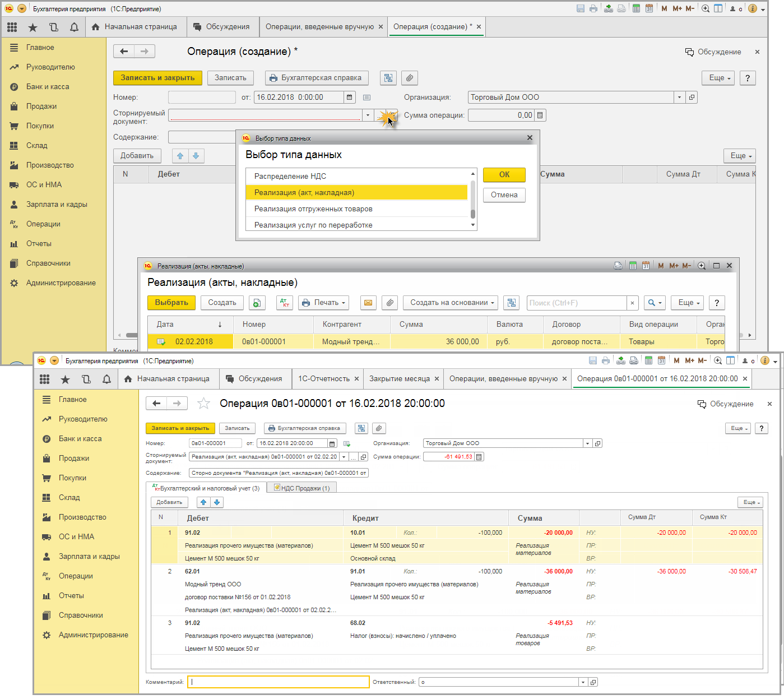Open the Печать dropdown menu
The width and height of the screenshot is (784, 699).
[324, 303]
